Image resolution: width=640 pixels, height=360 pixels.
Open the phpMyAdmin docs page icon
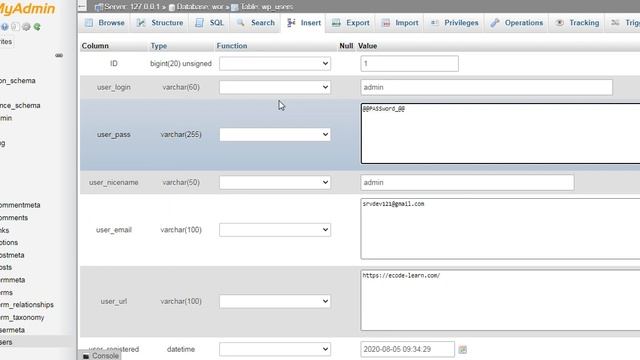[16, 27]
